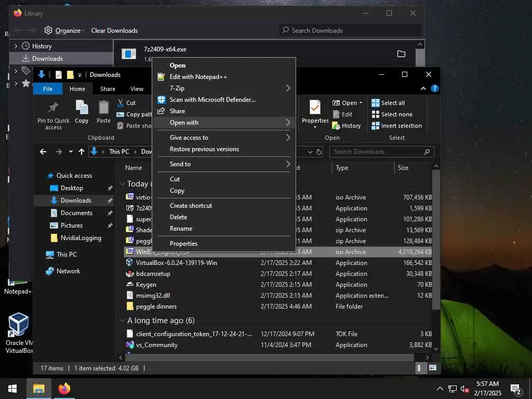Collapse the A long time ago group
This screenshot has width=532, height=399.
[x=122, y=321]
